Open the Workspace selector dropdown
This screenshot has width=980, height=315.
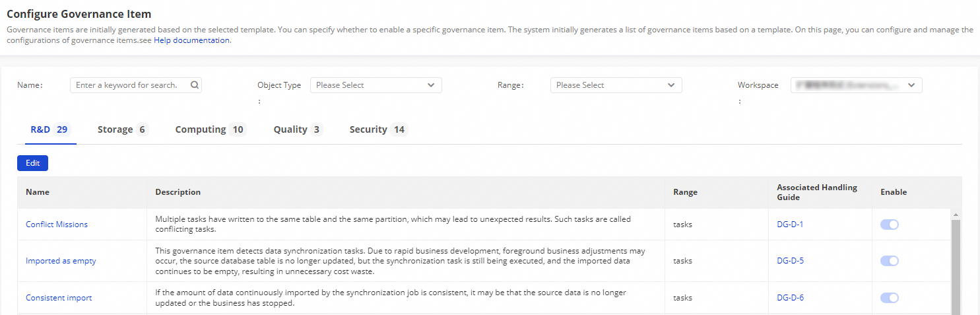coord(856,85)
